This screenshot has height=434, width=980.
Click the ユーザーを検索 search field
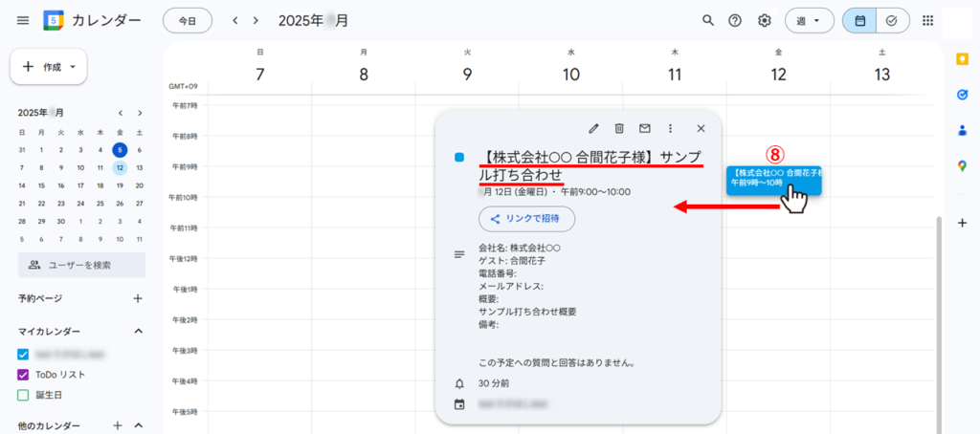tap(81, 265)
